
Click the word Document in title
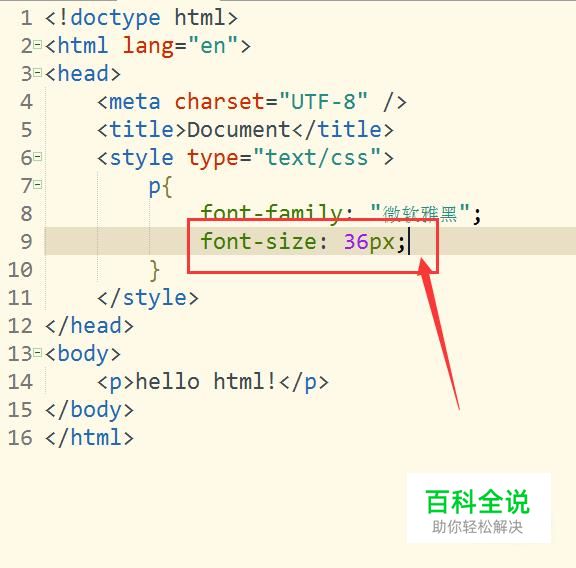(x=239, y=129)
